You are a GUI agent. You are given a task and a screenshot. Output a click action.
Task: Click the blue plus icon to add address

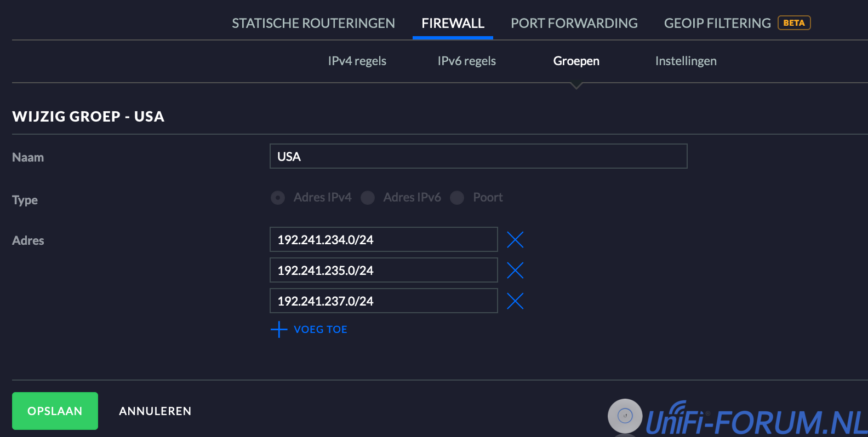(x=279, y=330)
